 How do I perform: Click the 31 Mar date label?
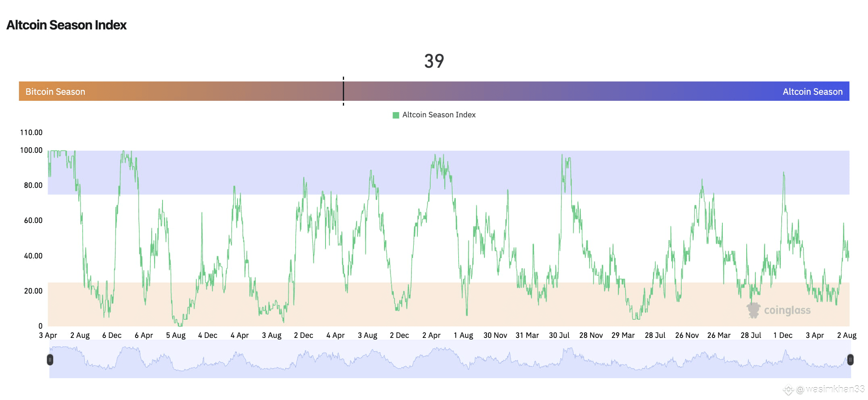coord(527,335)
